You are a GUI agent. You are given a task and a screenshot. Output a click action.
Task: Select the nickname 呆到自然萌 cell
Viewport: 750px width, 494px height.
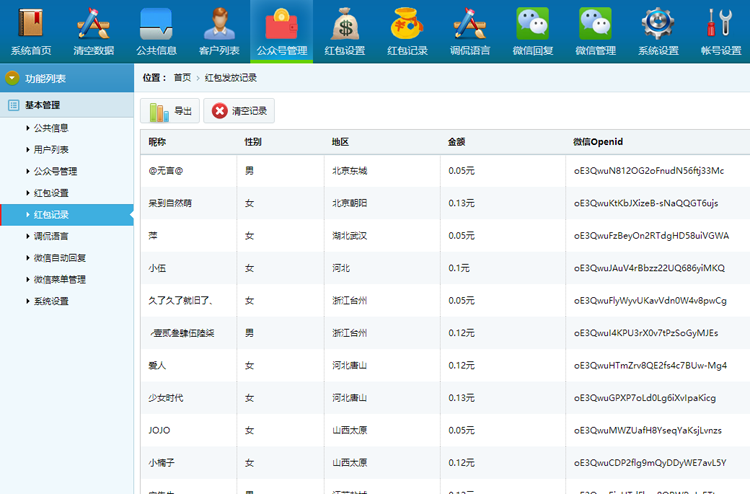click(170, 203)
